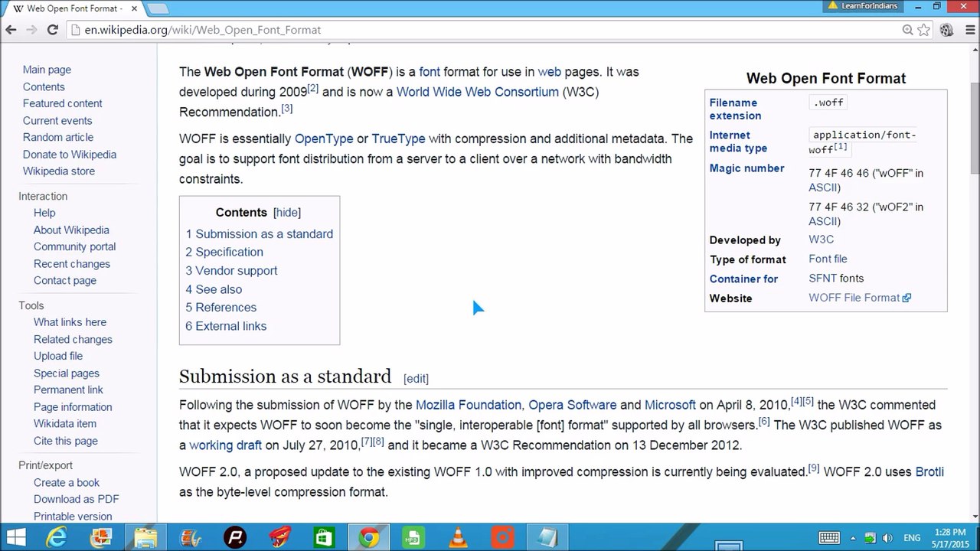Click the Magic number infobox link
Viewport: 980px width, 551px height.
point(747,168)
